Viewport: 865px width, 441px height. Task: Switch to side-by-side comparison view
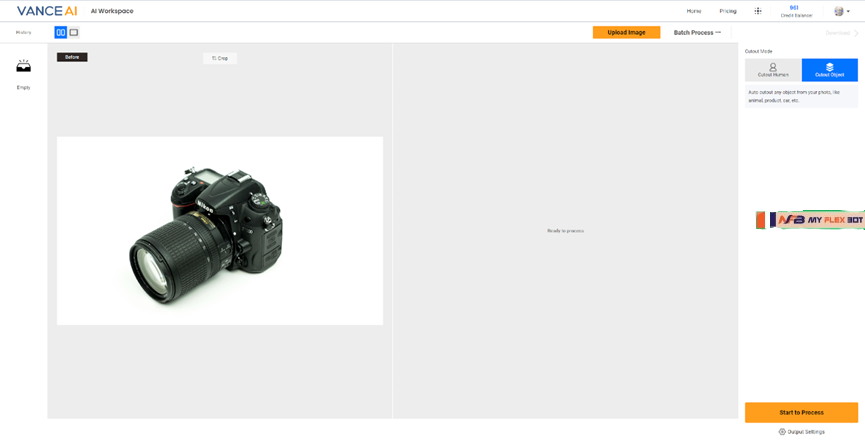pos(60,33)
